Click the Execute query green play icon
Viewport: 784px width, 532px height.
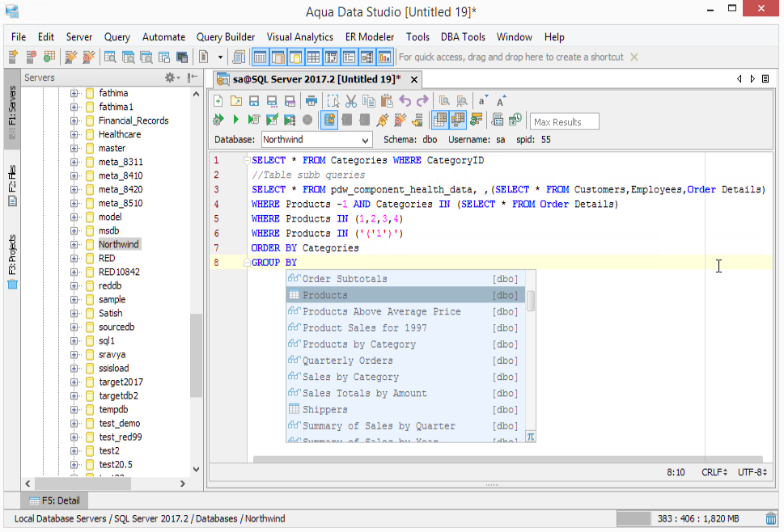click(235, 120)
